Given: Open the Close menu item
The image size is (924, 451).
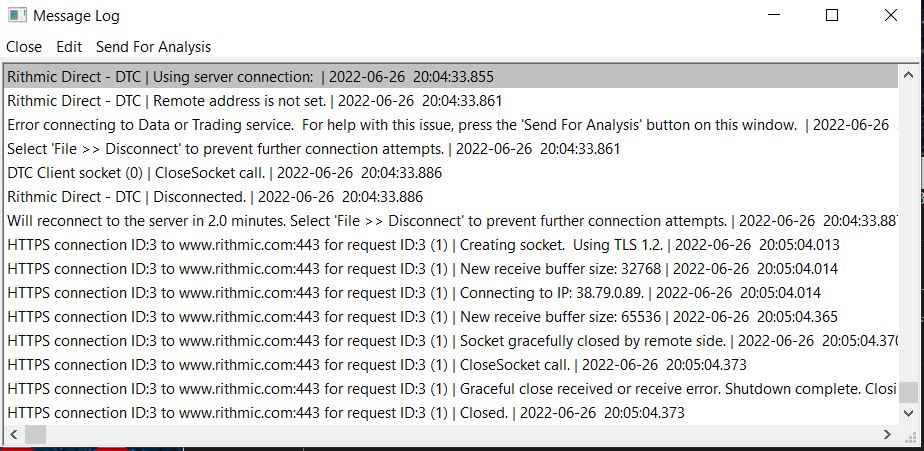Looking at the screenshot, I should (24, 47).
